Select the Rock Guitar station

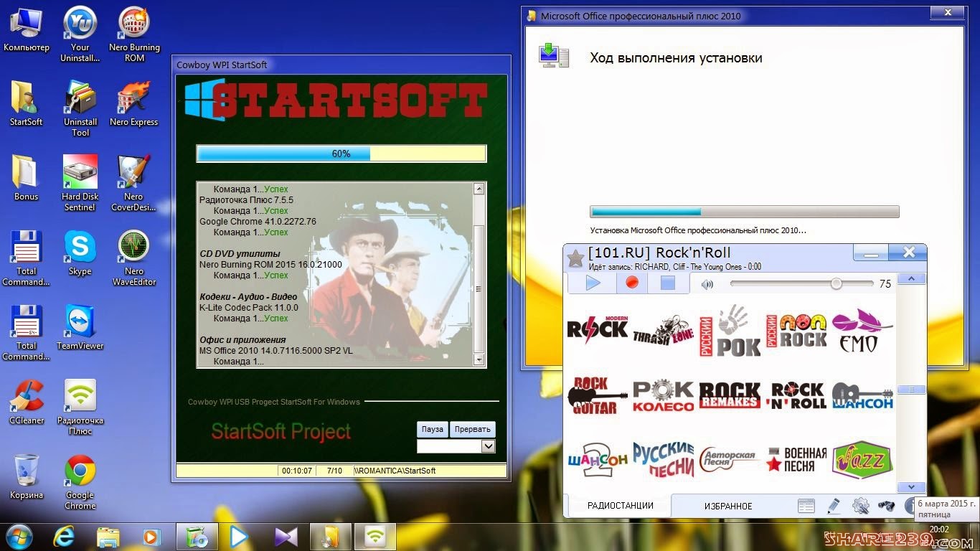[597, 395]
